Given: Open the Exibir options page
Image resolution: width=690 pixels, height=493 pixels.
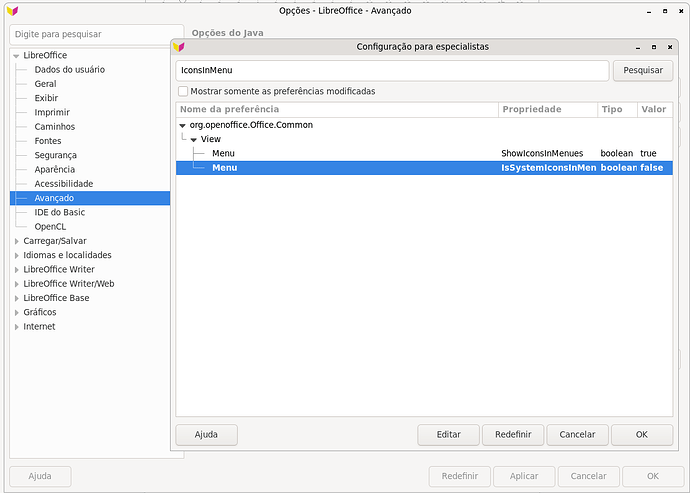Looking at the screenshot, I should pyautogui.click(x=46, y=98).
